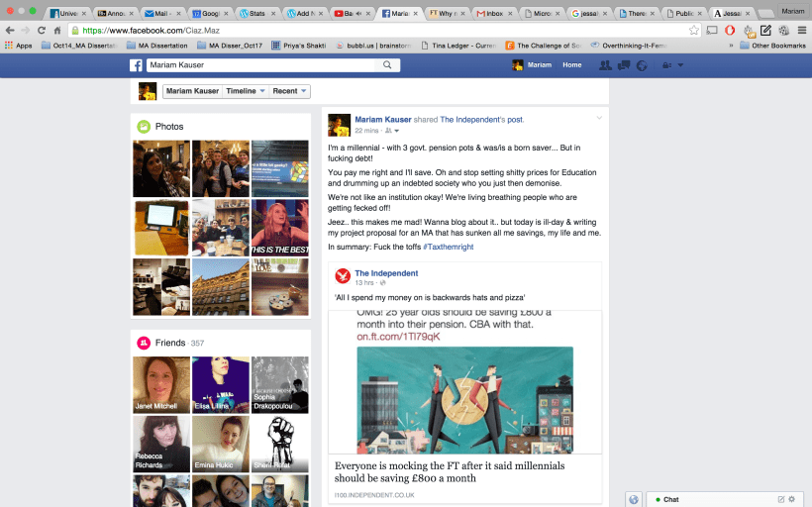Image resolution: width=812 pixels, height=507 pixels.
Task: Open the pencil note extension icon
Action: tap(765, 31)
